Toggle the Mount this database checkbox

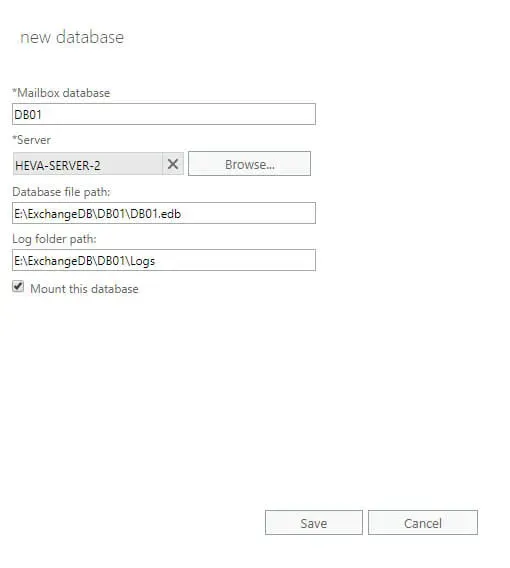tap(18, 286)
